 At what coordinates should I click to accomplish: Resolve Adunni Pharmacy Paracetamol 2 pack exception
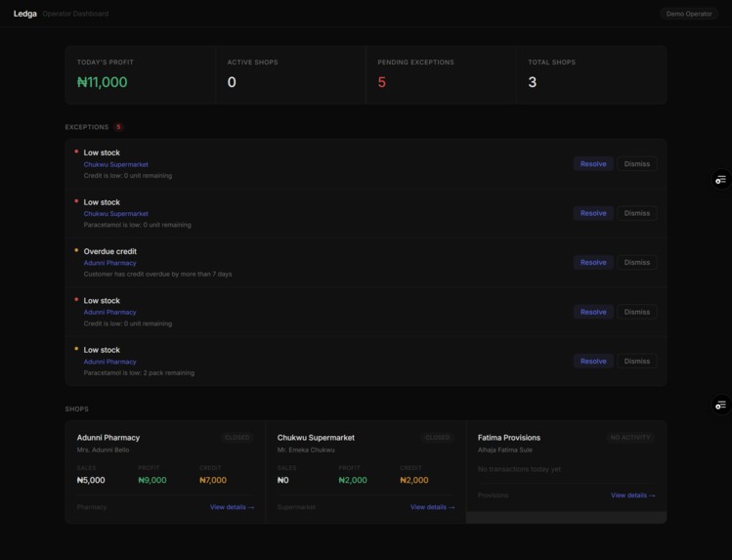[x=593, y=362]
